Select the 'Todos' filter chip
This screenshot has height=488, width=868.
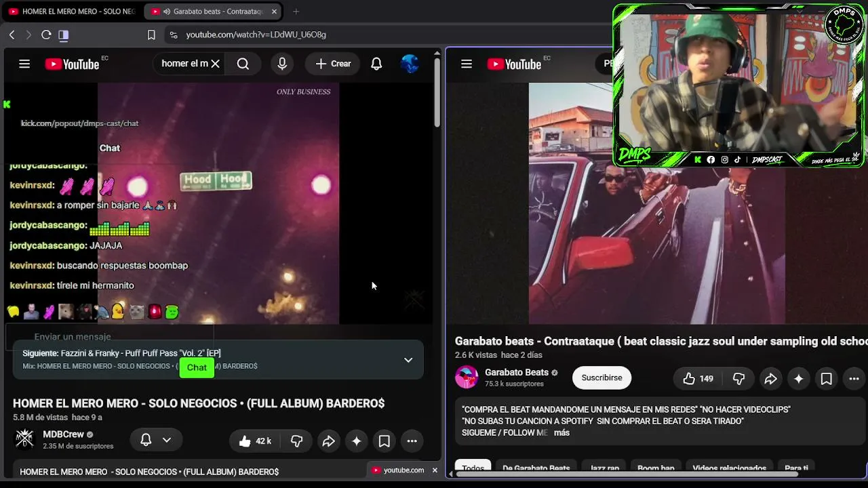coord(473,468)
